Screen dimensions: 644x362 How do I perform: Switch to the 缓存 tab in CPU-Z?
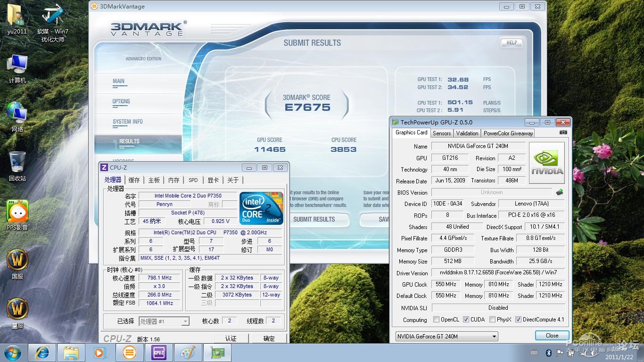(134, 180)
